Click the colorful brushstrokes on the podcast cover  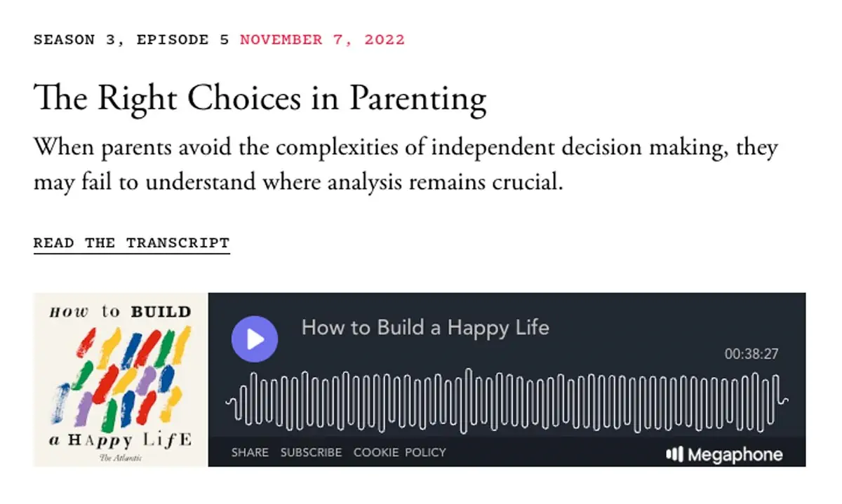click(121, 379)
